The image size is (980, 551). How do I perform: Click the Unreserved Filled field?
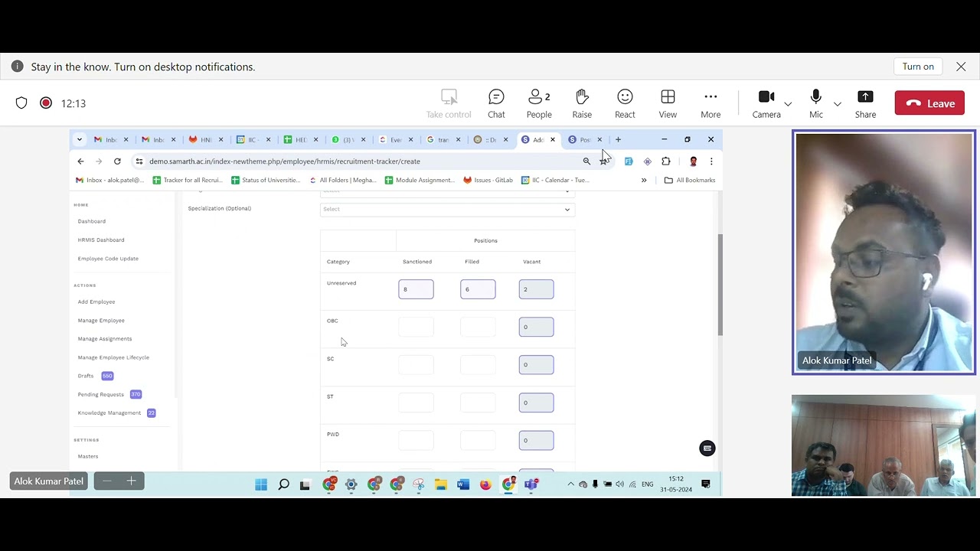478,289
